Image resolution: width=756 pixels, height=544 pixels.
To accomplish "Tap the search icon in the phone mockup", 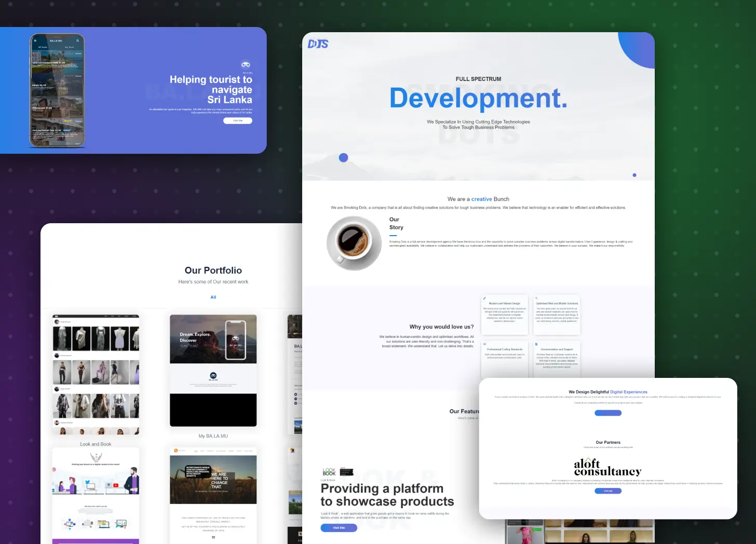I will click(x=78, y=40).
